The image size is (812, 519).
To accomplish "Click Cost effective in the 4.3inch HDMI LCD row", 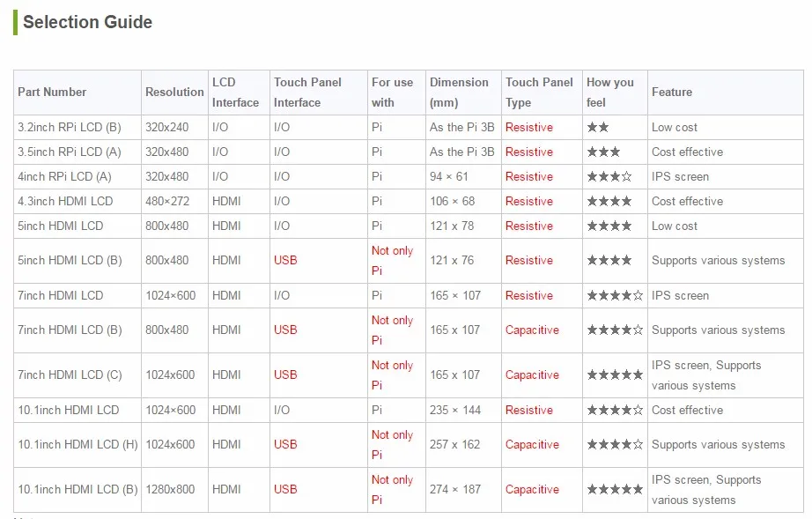I will point(687,202).
